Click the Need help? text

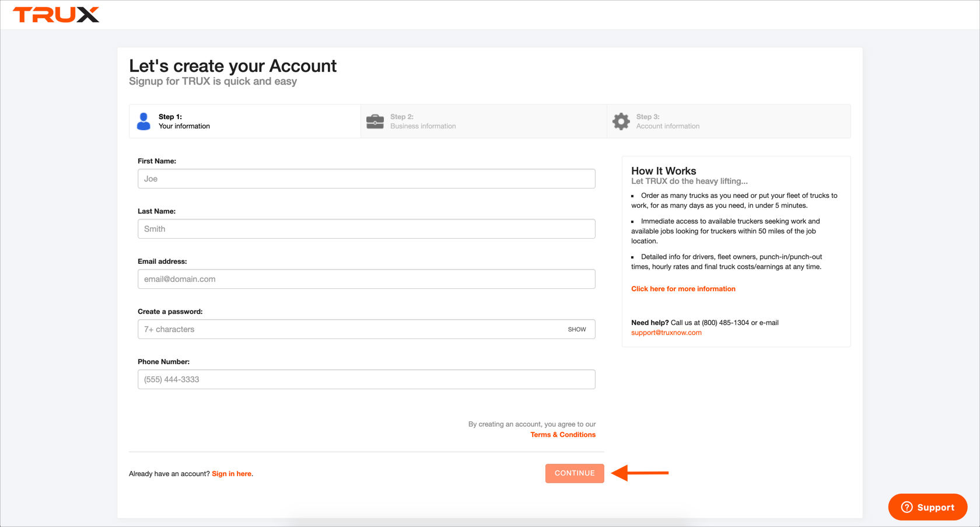[x=650, y=323]
